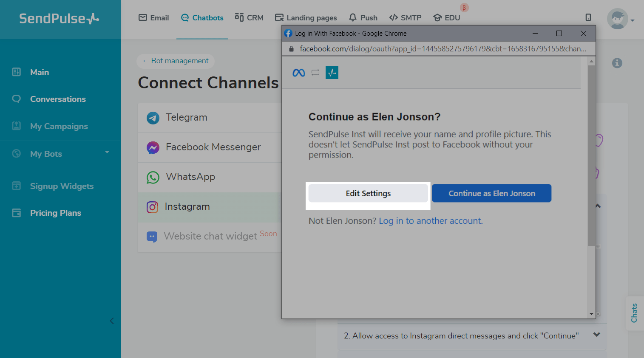Screen dimensions: 644x358
Task: Click the SendPulse app icon in dialog
Action: pyautogui.click(x=332, y=73)
